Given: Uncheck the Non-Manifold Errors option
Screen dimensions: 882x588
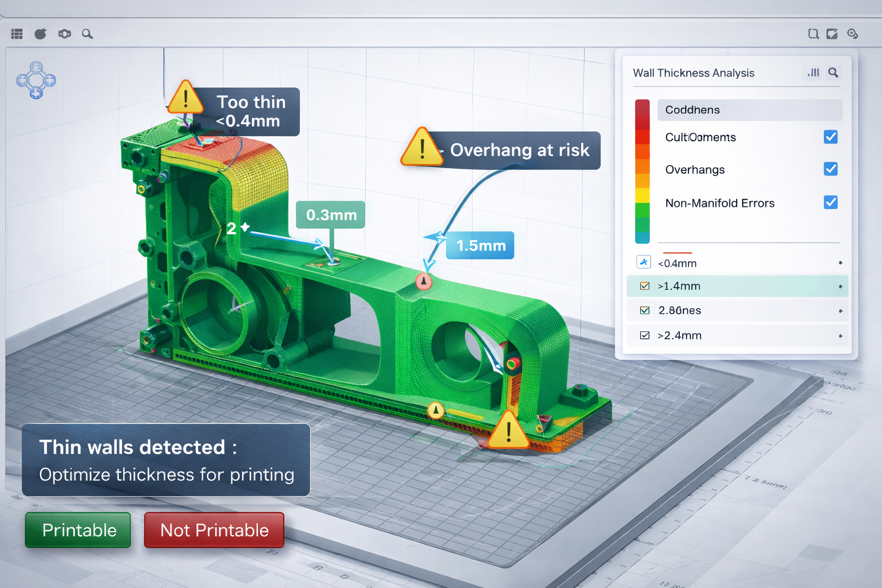Looking at the screenshot, I should [x=831, y=202].
